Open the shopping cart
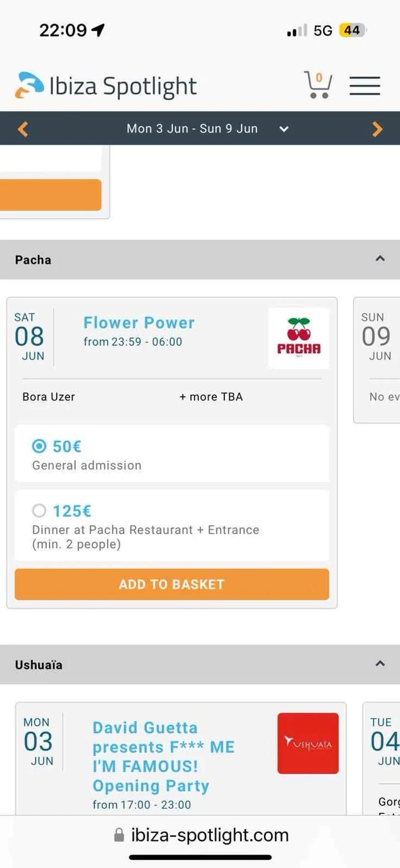Screen dimensions: 400x868 [x=318, y=85]
